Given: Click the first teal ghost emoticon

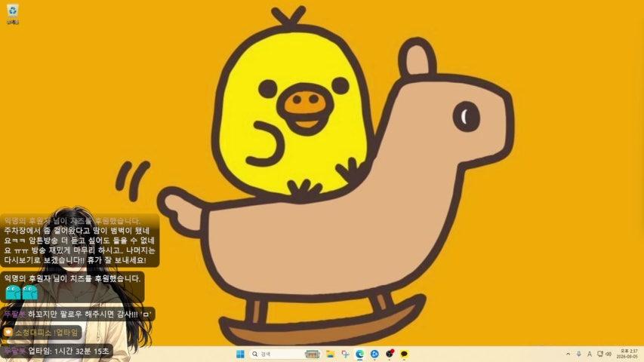Looking at the screenshot, I should (13, 293).
